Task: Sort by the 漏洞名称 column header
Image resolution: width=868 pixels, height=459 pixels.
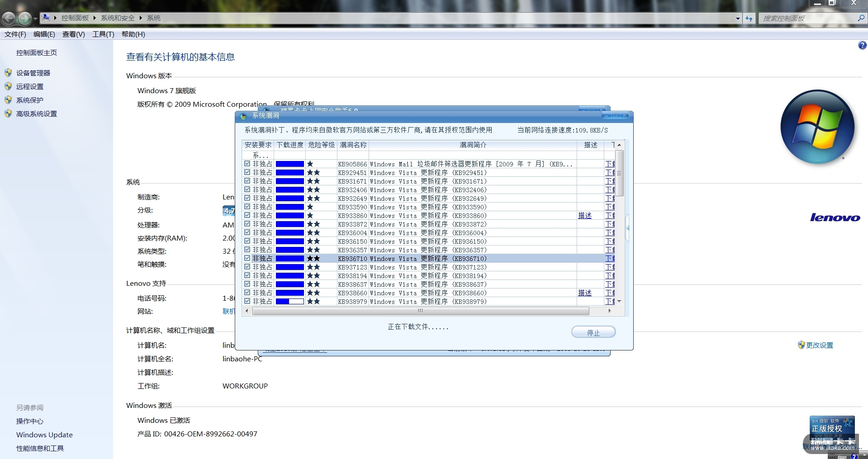Action: (353, 145)
